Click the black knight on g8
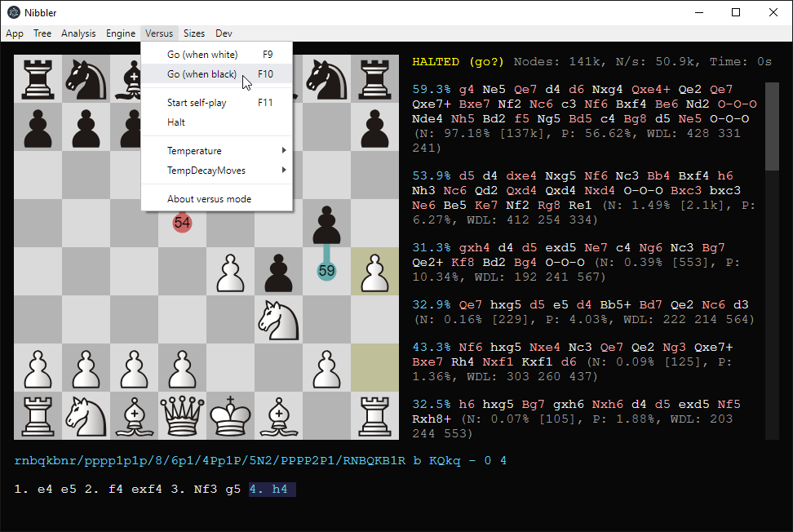This screenshot has width=793, height=532. (x=327, y=79)
